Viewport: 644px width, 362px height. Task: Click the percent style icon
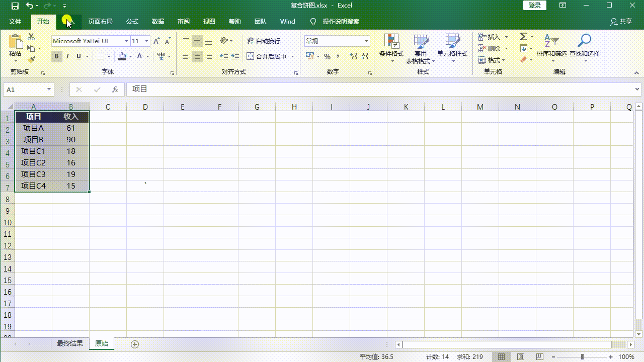click(327, 56)
